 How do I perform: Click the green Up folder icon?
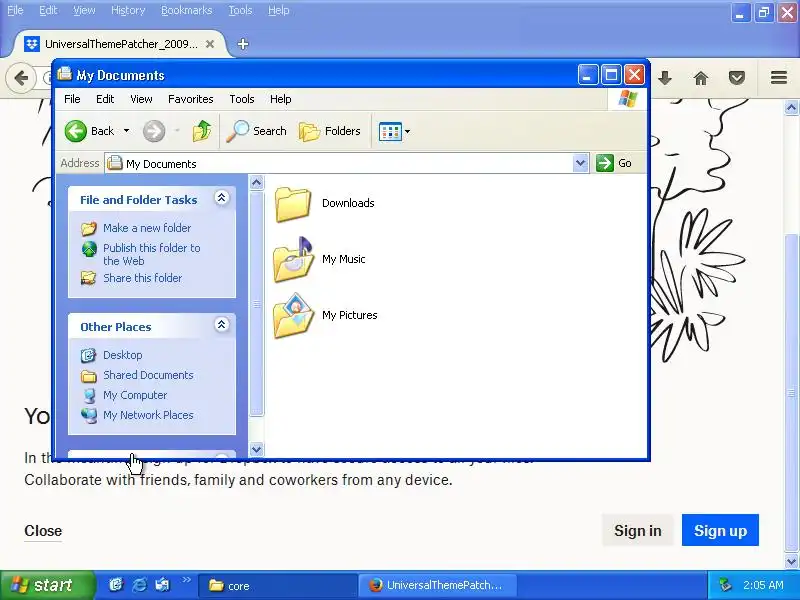tap(202, 131)
